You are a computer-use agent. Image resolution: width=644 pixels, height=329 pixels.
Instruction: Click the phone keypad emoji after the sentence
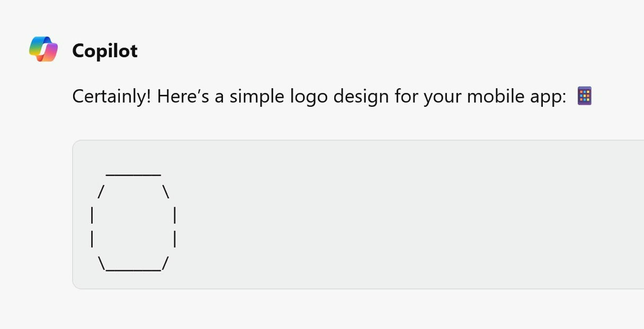coord(584,96)
